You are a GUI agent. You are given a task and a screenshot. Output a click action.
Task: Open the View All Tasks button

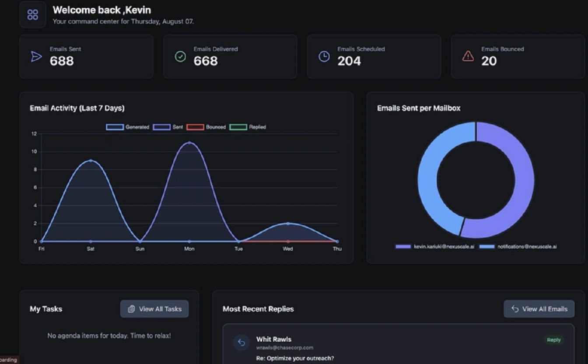pyautogui.click(x=154, y=309)
